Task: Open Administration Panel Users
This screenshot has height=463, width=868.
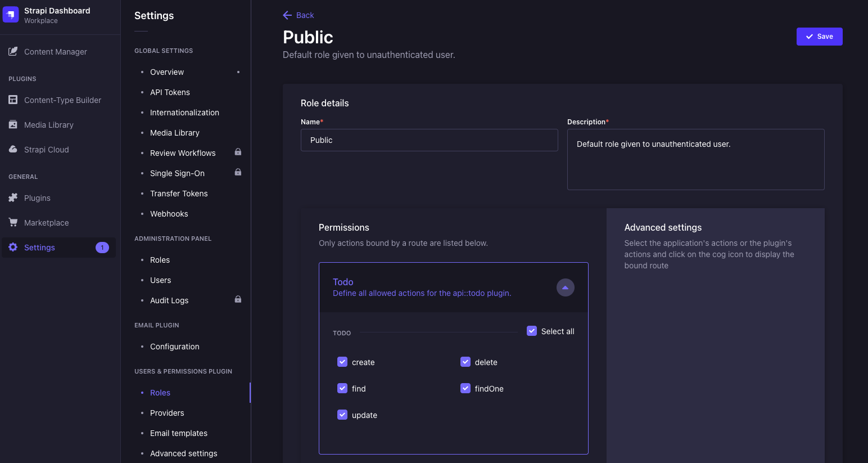Action: pos(160,280)
